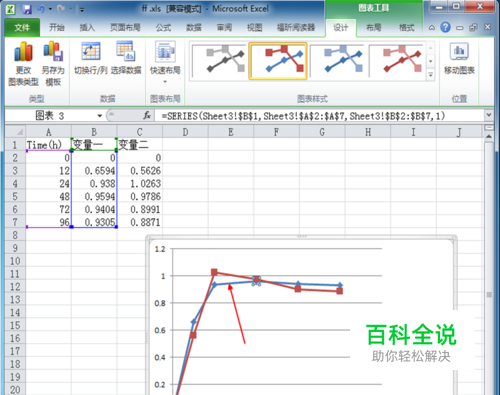Switch to the 页面布局 (Page Layout) tab
This screenshot has height=395, width=500.
coord(125,28)
